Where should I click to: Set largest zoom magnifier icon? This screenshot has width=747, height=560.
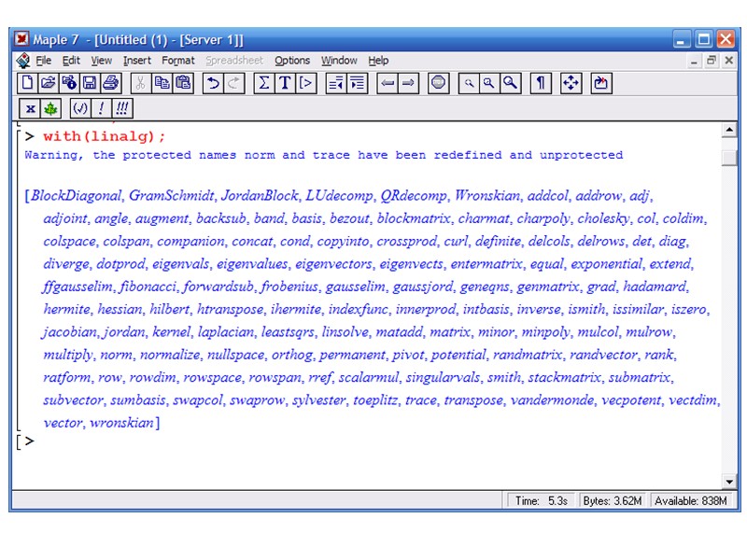[x=511, y=83]
